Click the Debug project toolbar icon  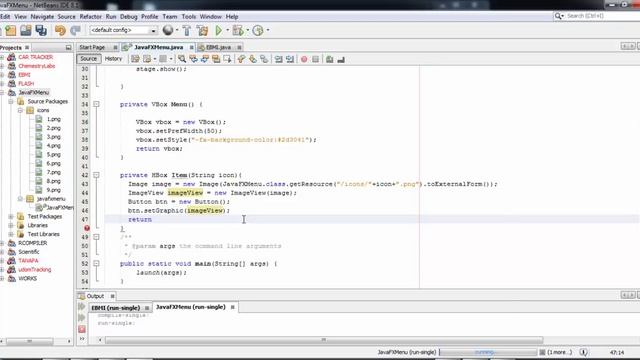[238, 30]
